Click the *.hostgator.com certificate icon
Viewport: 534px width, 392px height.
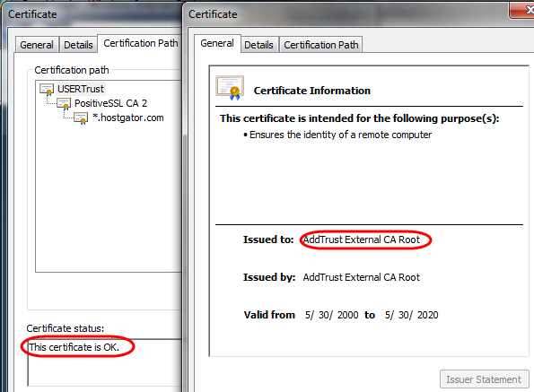pos(81,118)
